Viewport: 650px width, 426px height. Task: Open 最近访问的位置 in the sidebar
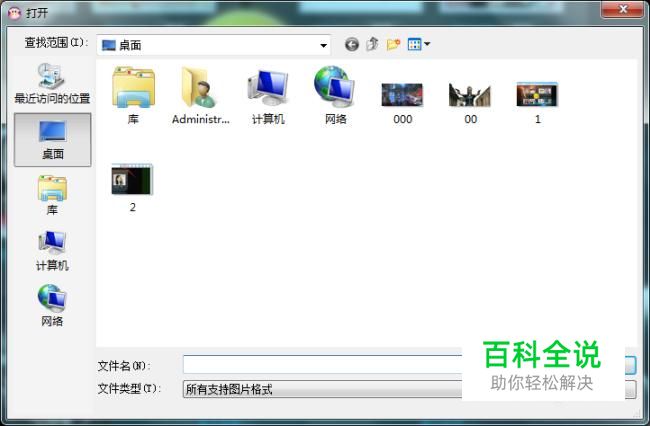coord(52,83)
